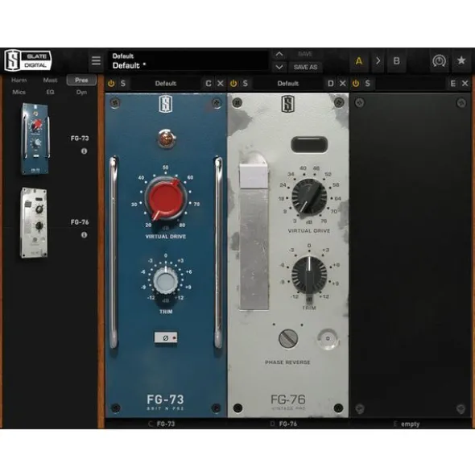Click the SAVE button
The width and height of the screenshot is (475, 476).
[305, 54]
